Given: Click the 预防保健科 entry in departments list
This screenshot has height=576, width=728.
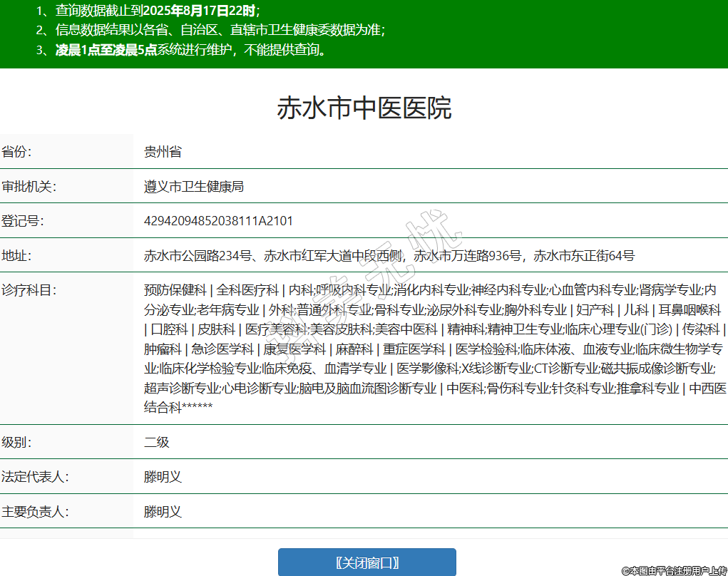Looking at the screenshot, I should (x=175, y=290).
